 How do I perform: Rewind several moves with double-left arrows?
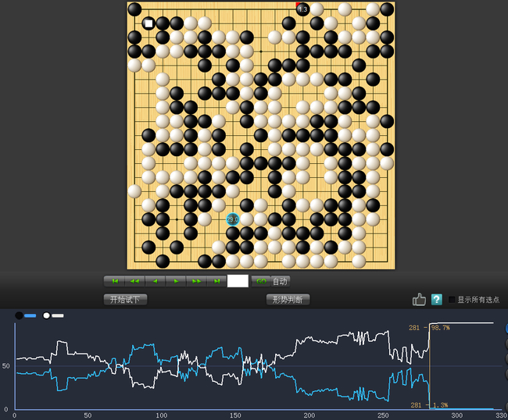click(134, 281)
